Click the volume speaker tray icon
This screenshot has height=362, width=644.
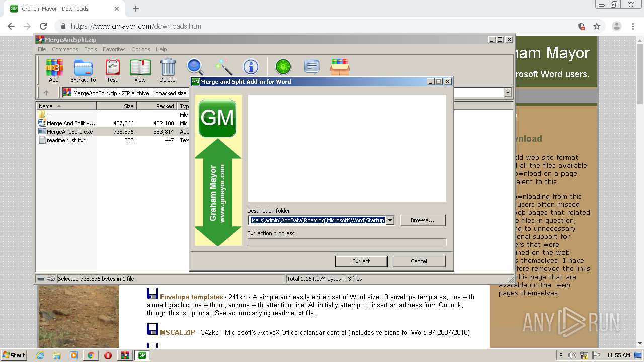[572, 355]
